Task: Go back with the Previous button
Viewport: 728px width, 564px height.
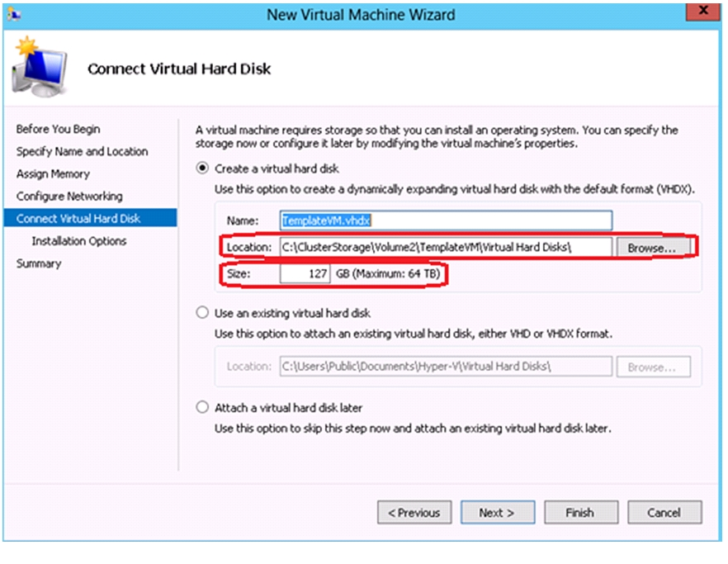Action: click(x=414, y=513)
